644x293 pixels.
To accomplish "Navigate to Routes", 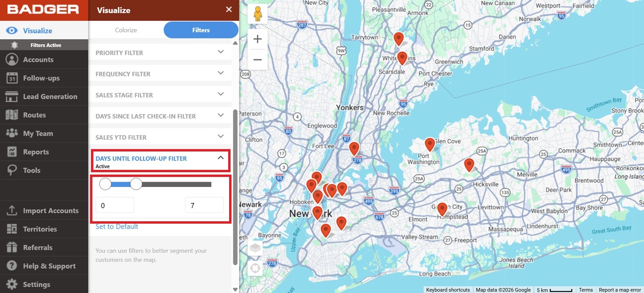I will [44, 115].
